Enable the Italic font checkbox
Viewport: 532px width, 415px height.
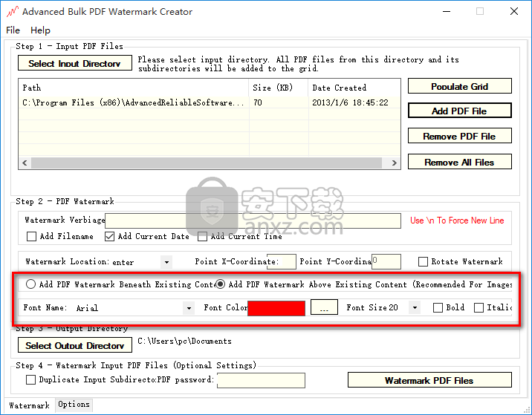point(479,307)
